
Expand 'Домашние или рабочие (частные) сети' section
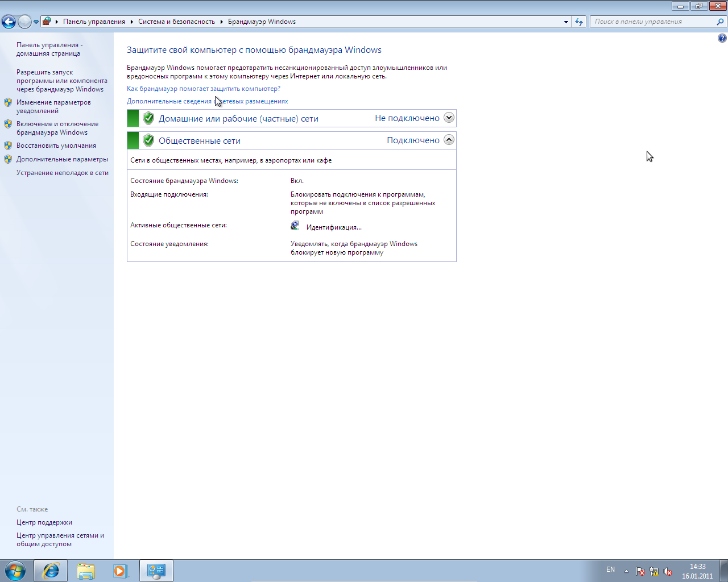449,118
